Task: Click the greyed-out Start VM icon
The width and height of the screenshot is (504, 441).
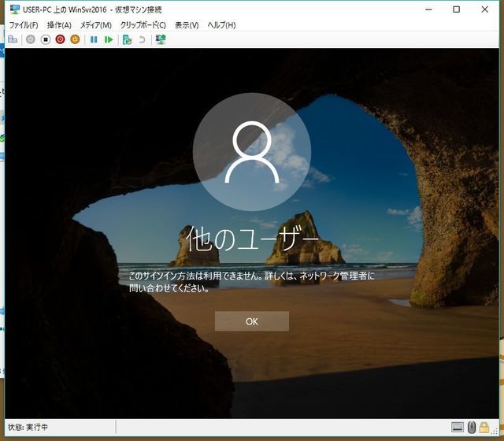Action: (31, 39)
